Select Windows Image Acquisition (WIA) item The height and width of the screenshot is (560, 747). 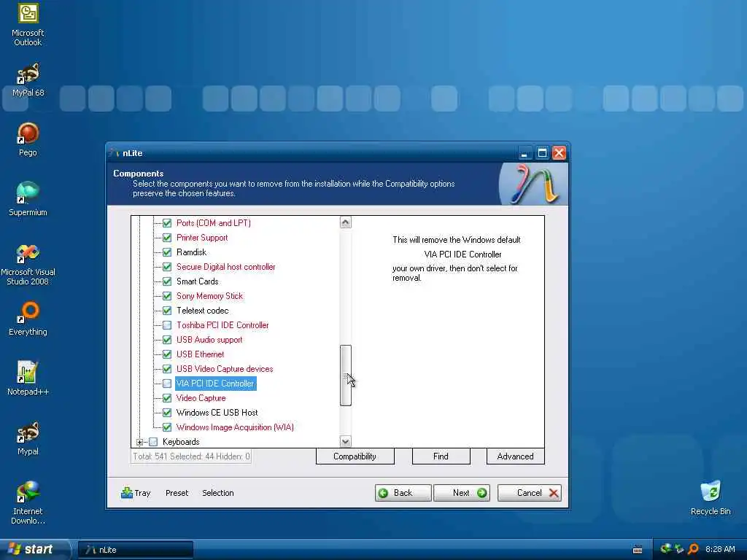pyautogui.click(x=235, y=427)
